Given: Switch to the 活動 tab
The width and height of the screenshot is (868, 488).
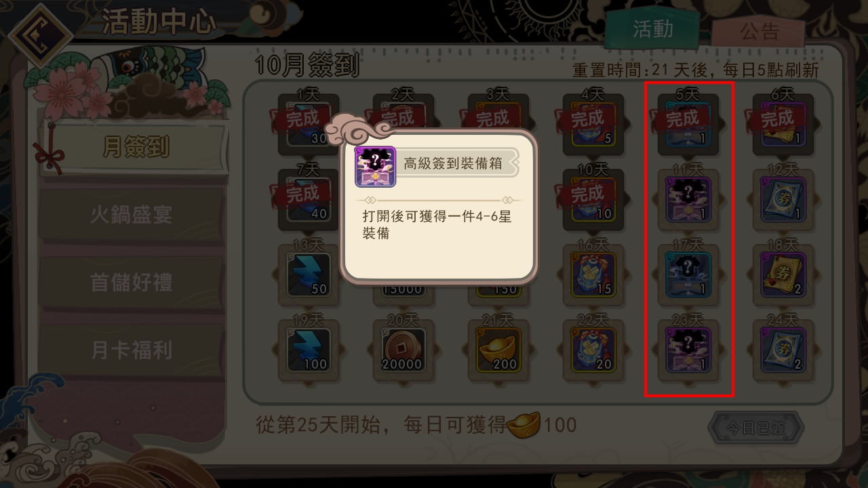Looking at the screenshot, I should (x=652, y=28).
